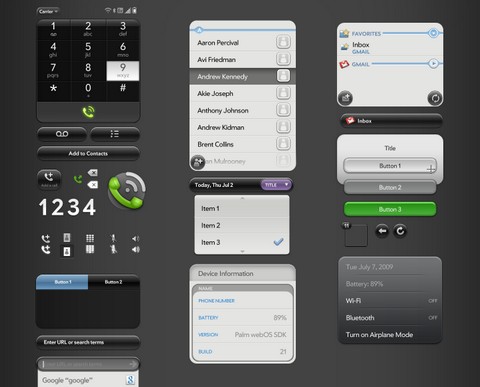
Task: Select the Button 2 dark tab
Action: (114, 282)
